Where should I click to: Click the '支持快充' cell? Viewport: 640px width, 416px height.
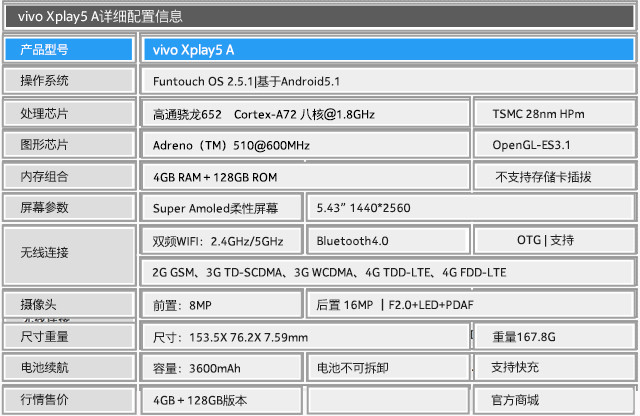coord(554,368)
